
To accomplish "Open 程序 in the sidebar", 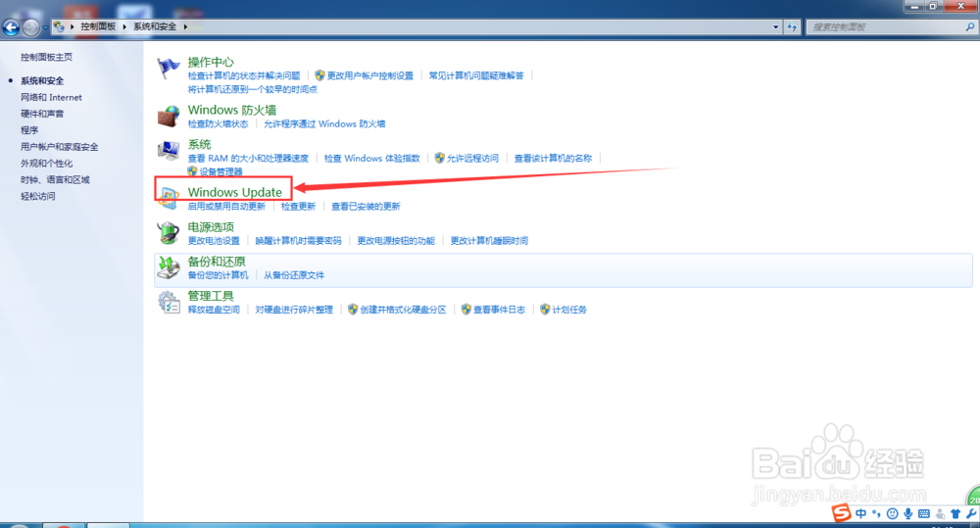I will pyautogui.click(x=29, y=130).
